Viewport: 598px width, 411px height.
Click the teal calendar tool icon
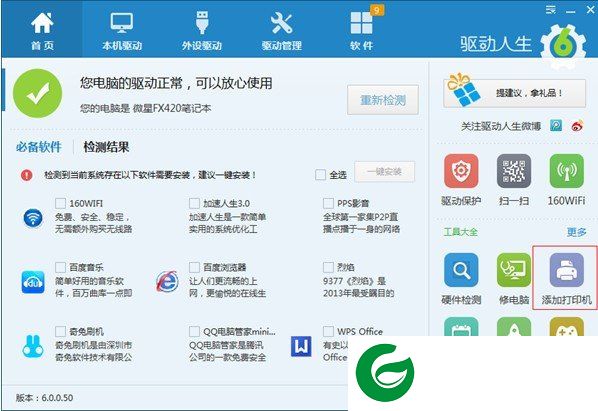(x=461, y=327)
